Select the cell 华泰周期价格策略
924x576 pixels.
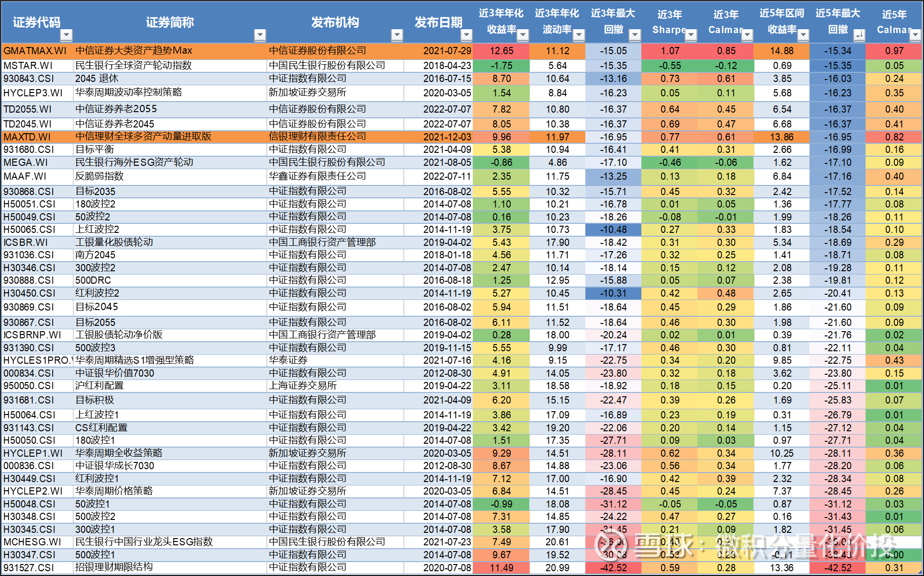click(170, 491)
